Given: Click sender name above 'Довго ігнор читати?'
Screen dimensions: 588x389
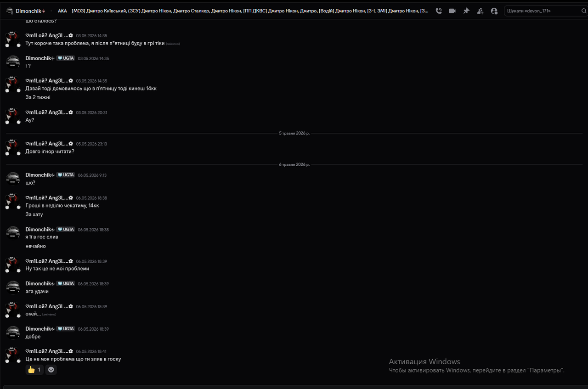Looking at the screenshot, I should (x=49, y=144).
